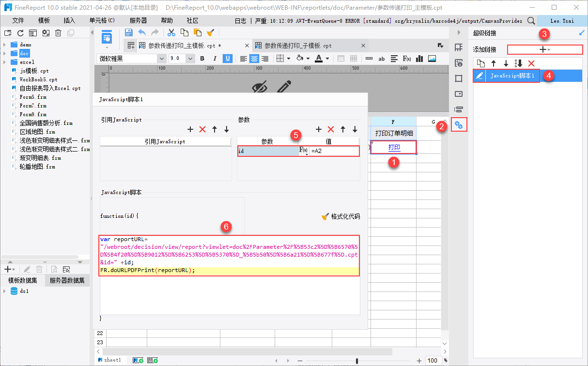Click the Save template icon
The width and height of the screenshot is (588, 366).
click(x=129, y=32)
